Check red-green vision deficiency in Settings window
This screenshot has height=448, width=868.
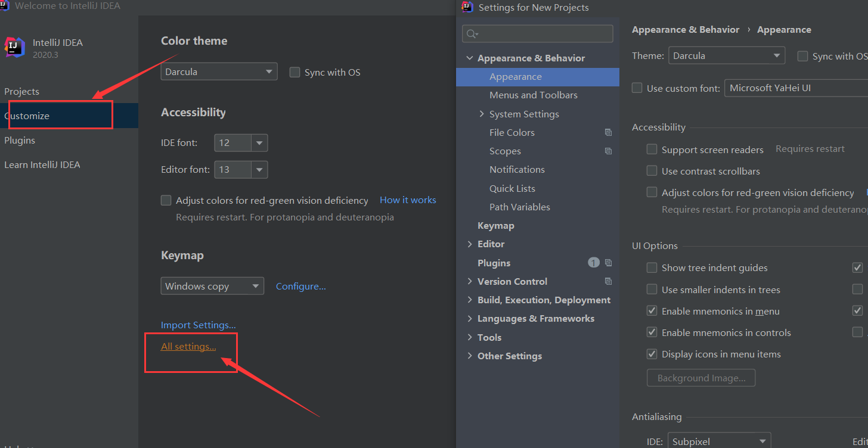652,192
